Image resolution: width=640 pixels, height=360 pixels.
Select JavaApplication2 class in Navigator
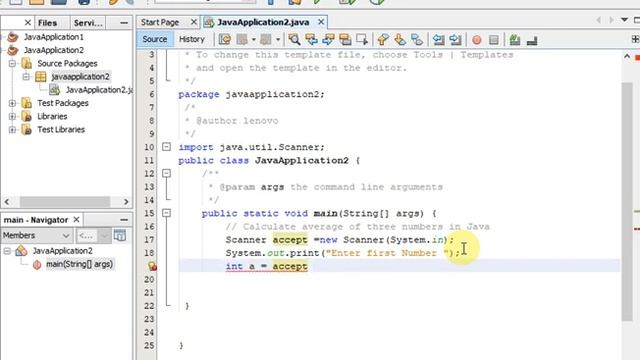[x=62, y=251]
